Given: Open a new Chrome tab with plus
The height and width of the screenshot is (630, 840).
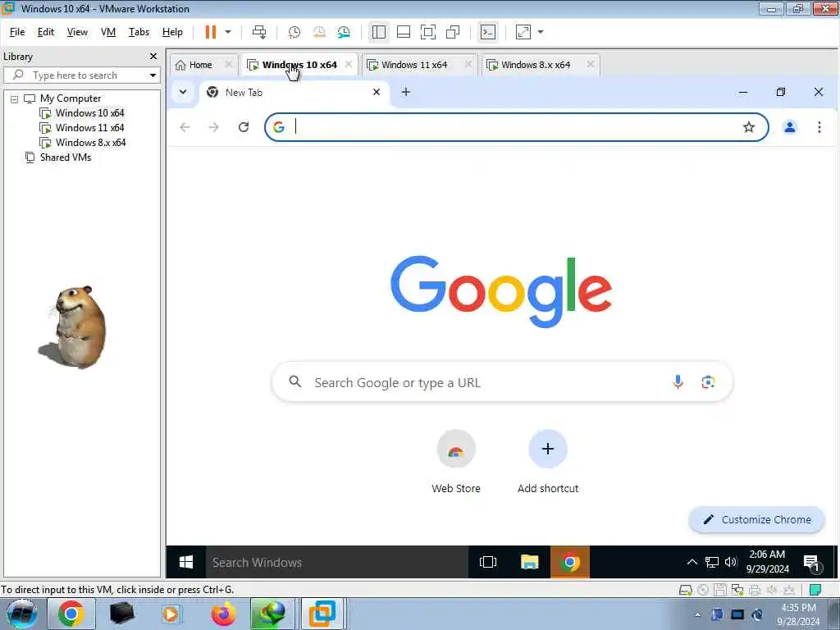Looking at the screenshot, I should [x=406, y=92].
